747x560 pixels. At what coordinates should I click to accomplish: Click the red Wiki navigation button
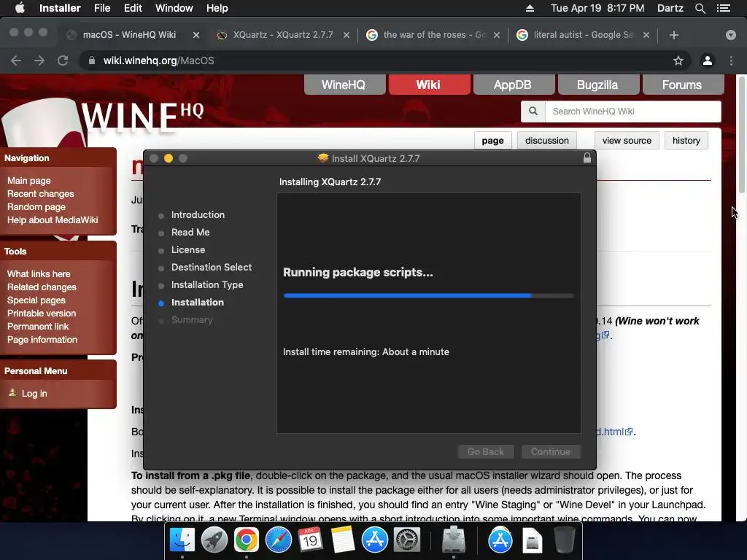(x=429, y=85)
